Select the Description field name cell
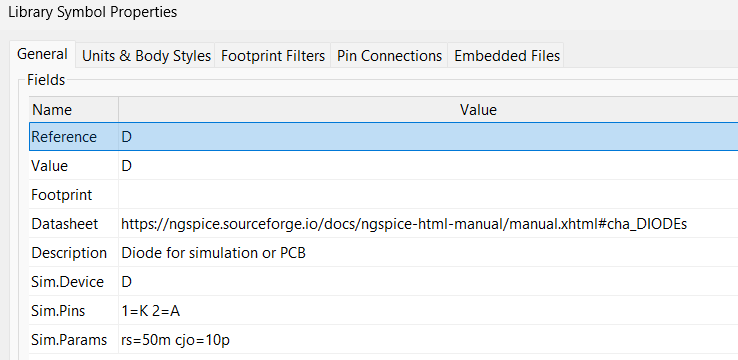This screenshot has width=738, height=360. (74, 253)
